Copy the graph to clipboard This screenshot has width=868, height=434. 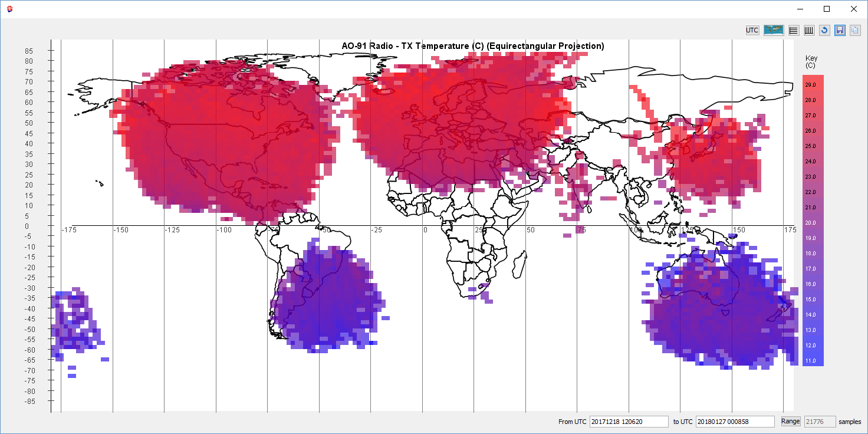tap(855, 30)
